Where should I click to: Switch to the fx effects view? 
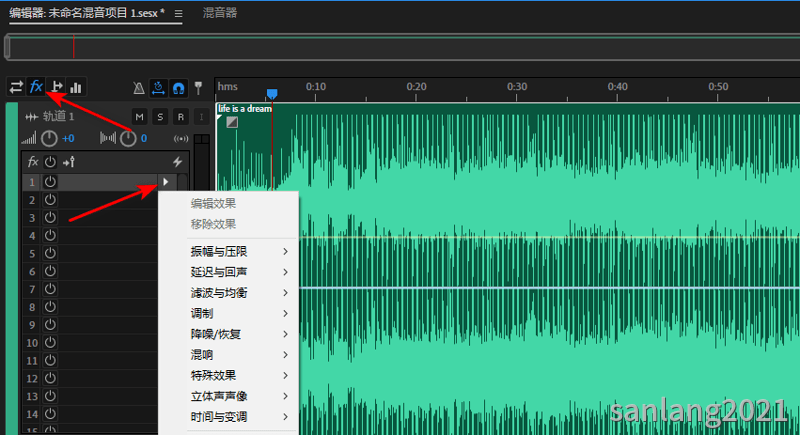(x=36, y=87)
